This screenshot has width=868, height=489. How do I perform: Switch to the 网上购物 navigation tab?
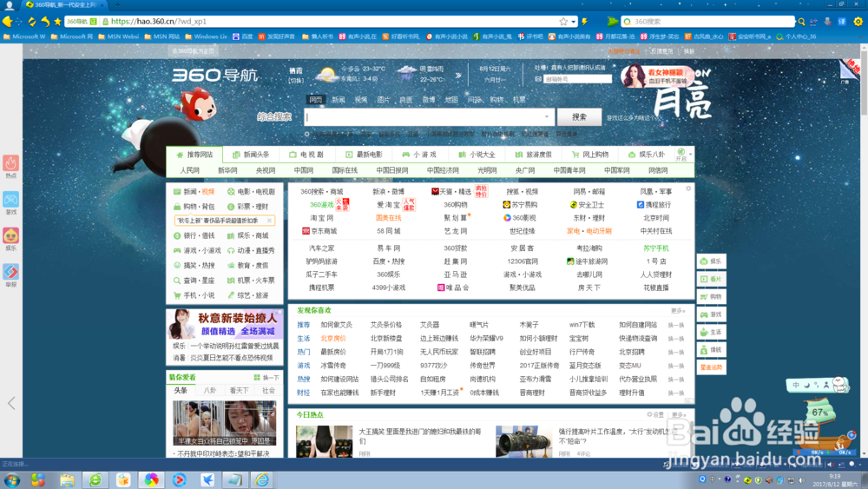pos(589,155)
